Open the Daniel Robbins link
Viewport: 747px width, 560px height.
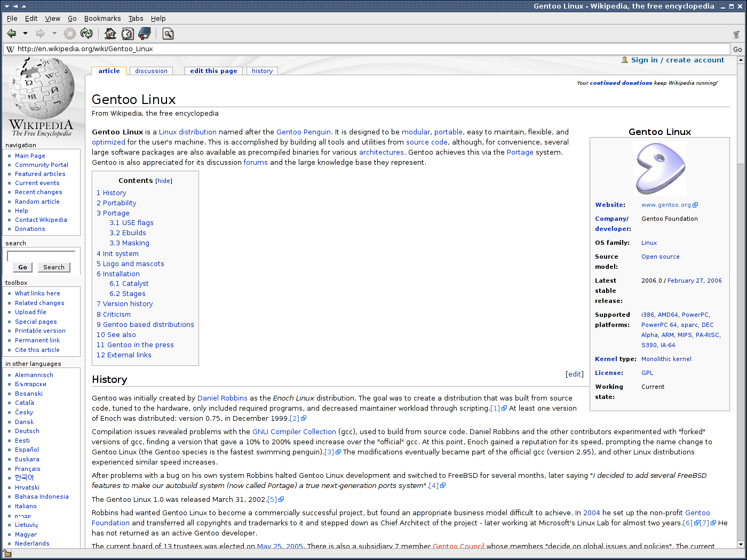point(222,398)
